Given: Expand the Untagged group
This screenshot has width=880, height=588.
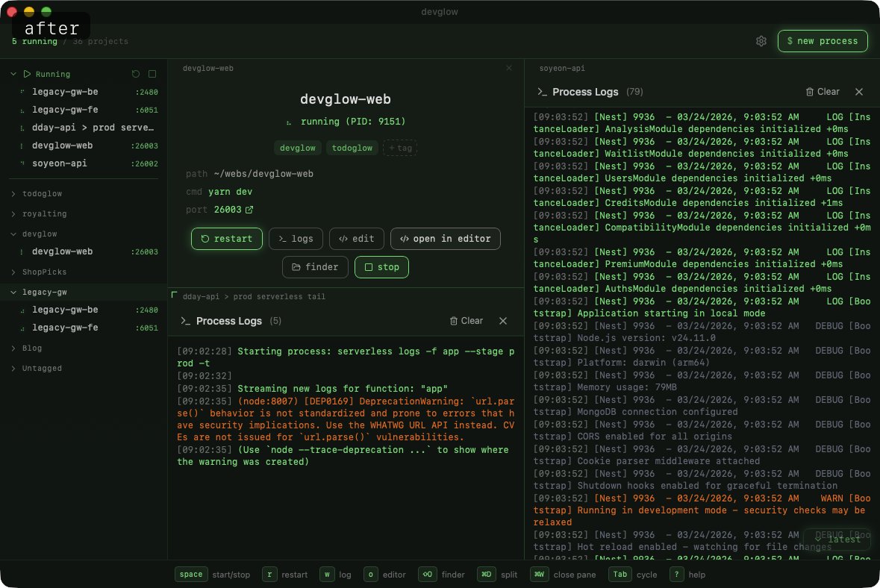Looking at the screenshot, I should click(13, 369).
